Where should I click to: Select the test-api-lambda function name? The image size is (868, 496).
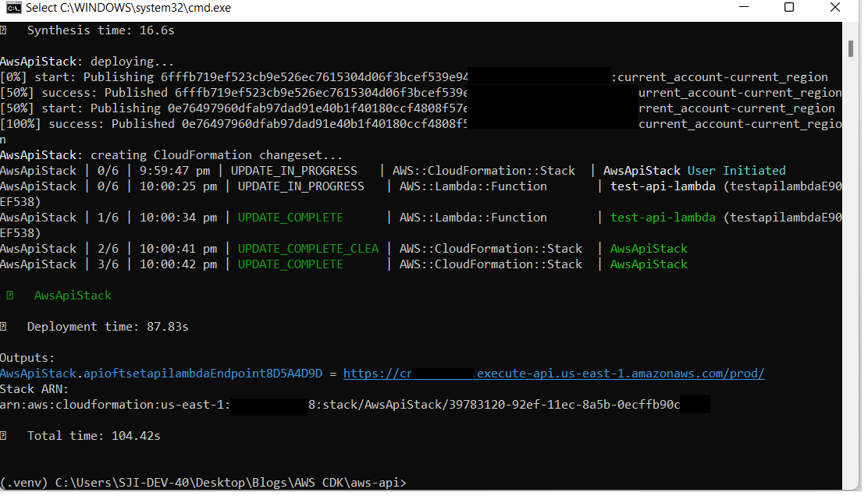click(662, 217)
